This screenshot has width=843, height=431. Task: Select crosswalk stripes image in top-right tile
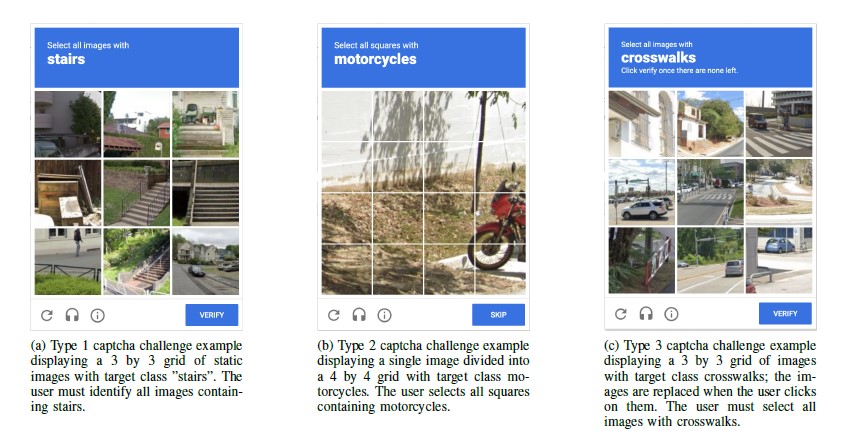[x=779, y=124]
